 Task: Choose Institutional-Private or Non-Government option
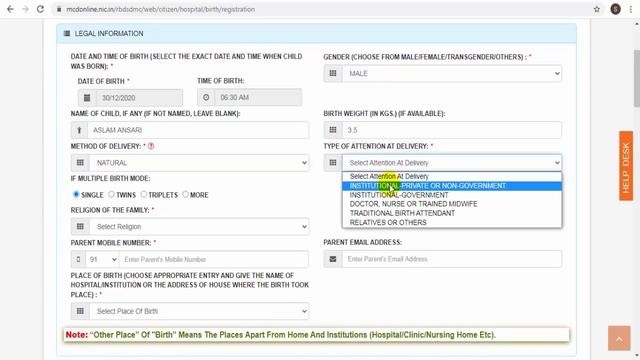452,186
